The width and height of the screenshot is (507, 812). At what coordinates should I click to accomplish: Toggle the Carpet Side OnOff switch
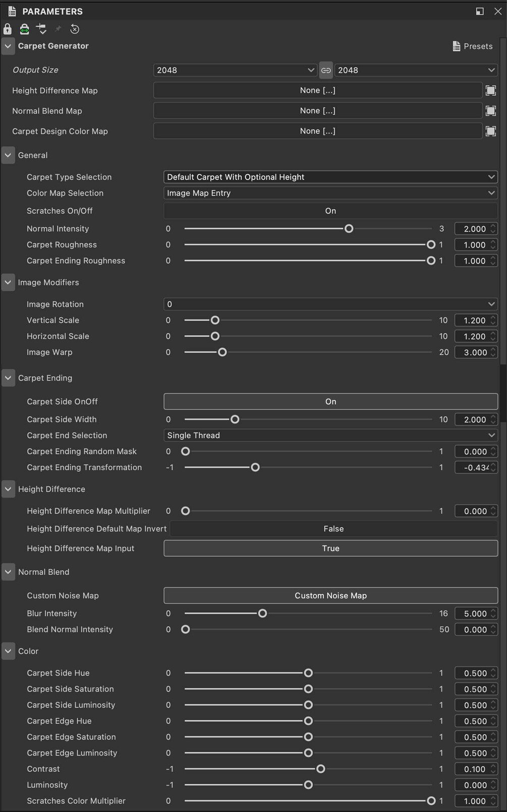tap(330, 402)
